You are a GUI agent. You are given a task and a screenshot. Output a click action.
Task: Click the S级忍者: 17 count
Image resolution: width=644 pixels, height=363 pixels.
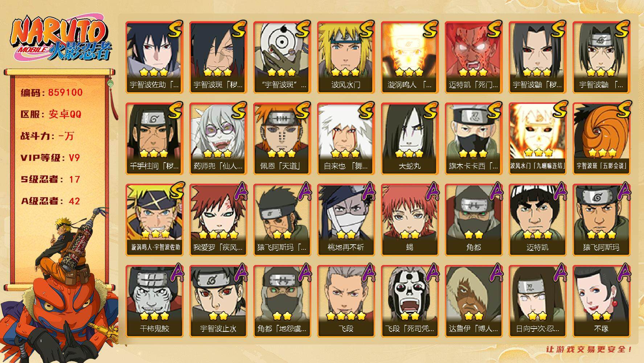click(x=50, y=179)
